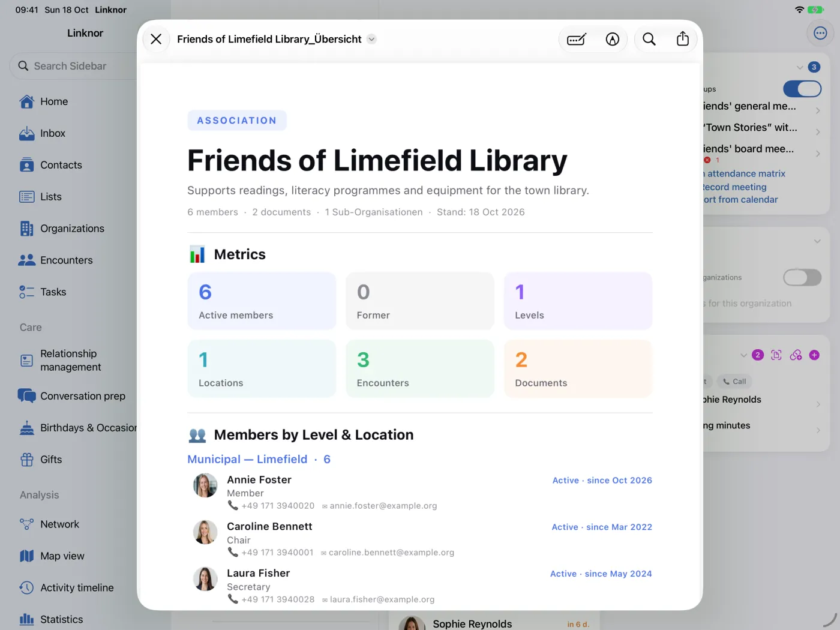Viewport: 840px width, 630px height.
Task: Tap the markup pen circle icon
Action: click(x=612, y=40)
